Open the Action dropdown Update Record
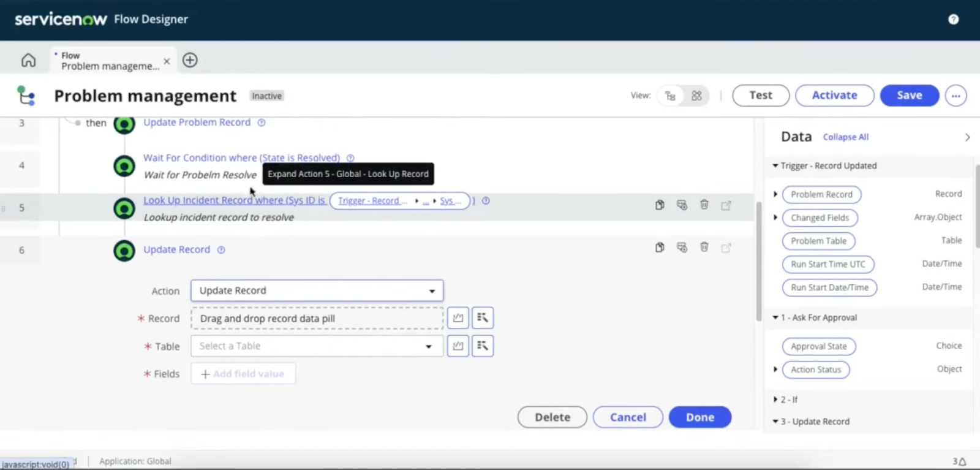 point(317,290)
